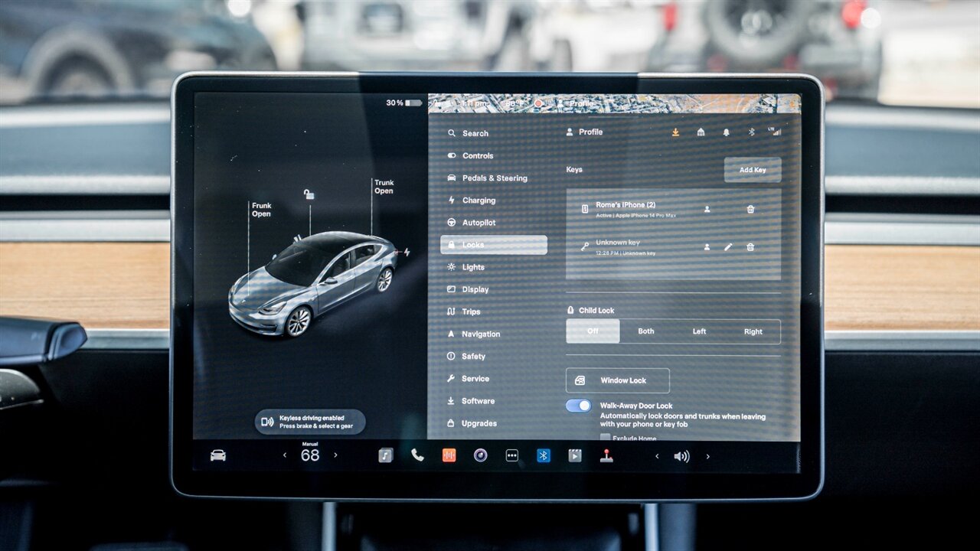
Task: Tap Profile in the map status bar
Action: point(576,103)
